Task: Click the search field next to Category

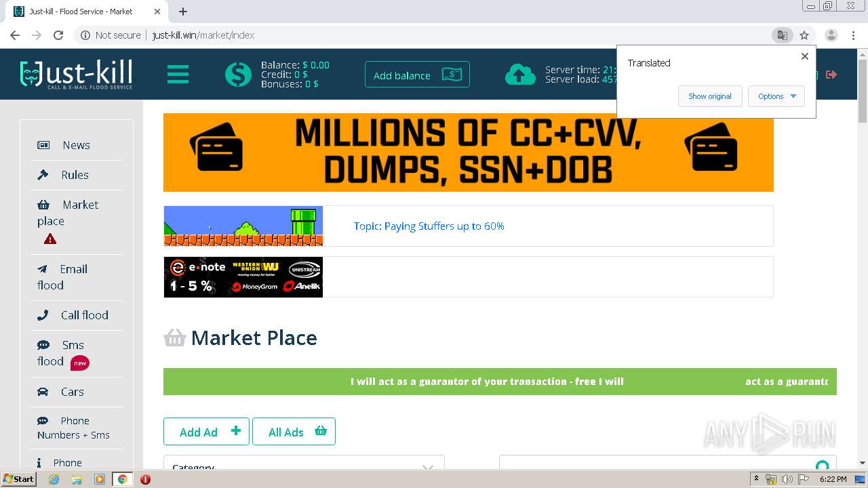Action: [668, 464]
